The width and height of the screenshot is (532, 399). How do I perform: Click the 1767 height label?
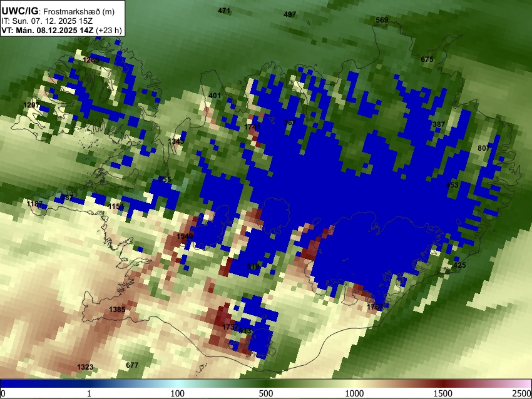click(376, 307)
